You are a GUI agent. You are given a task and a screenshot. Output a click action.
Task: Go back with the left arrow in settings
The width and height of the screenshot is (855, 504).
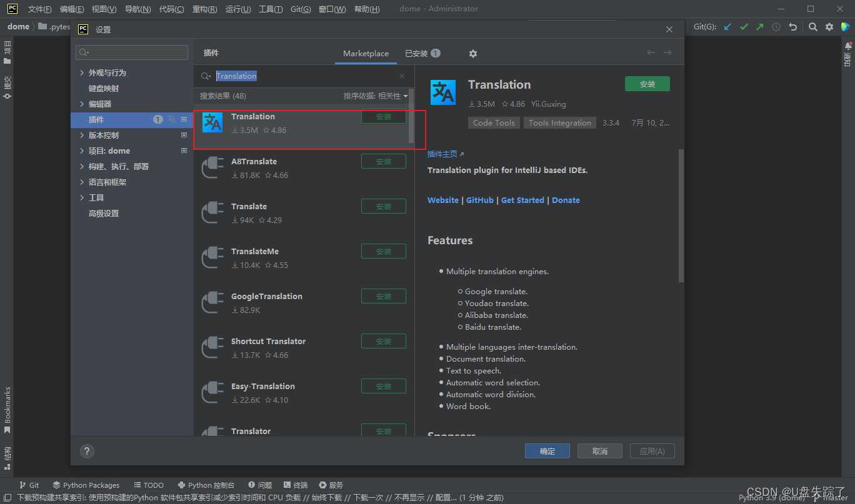651,53
